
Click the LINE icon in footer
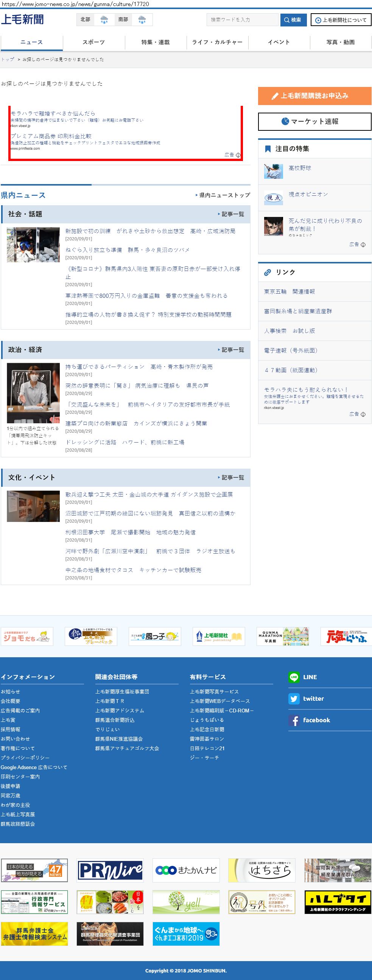294,677
